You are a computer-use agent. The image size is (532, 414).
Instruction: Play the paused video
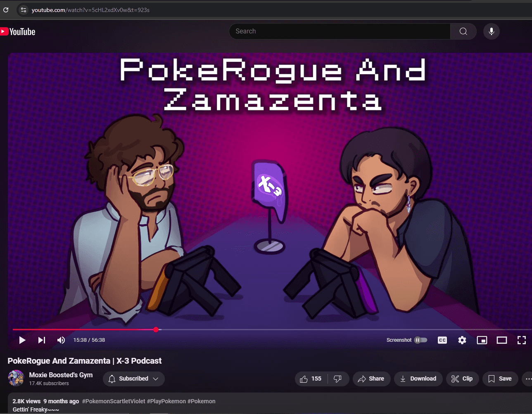(22, 340)
